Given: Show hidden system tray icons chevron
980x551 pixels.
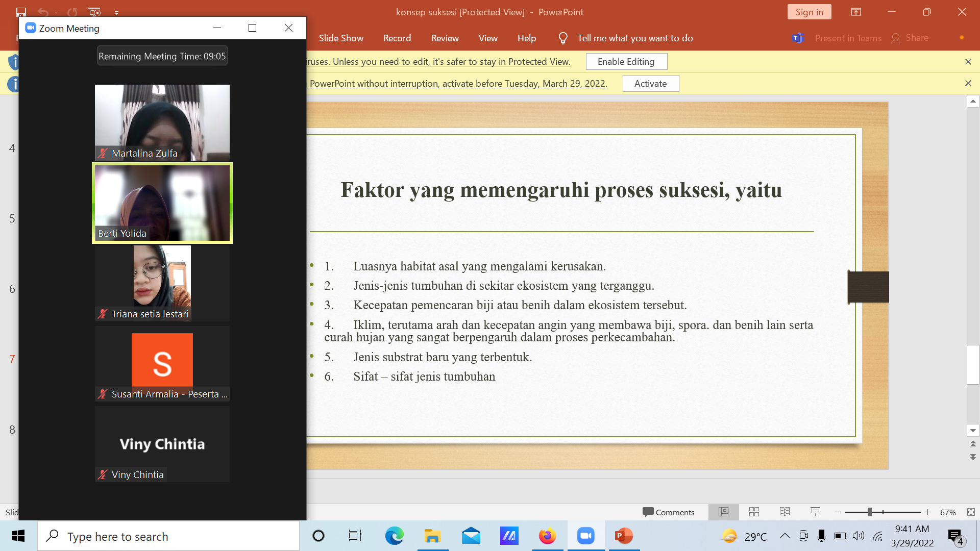Looking at the screenshot, I should point(785,536).
